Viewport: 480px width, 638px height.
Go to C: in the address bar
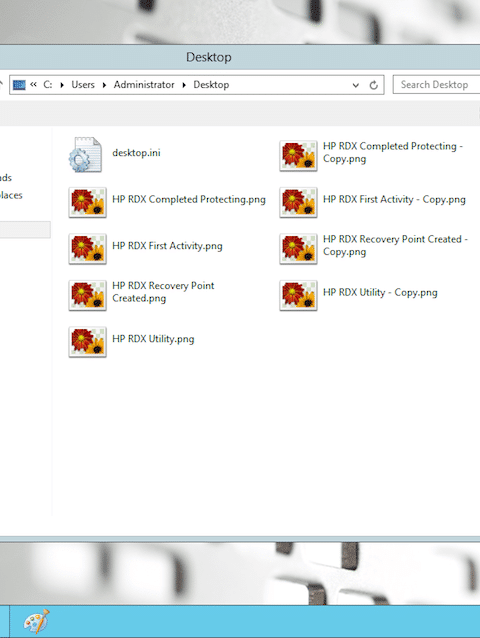pyautogui.click(x=48, y=85)
